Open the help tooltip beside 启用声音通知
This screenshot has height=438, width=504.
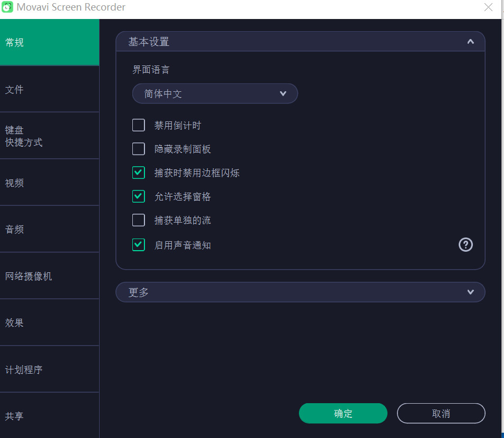[x=466, y=244]
